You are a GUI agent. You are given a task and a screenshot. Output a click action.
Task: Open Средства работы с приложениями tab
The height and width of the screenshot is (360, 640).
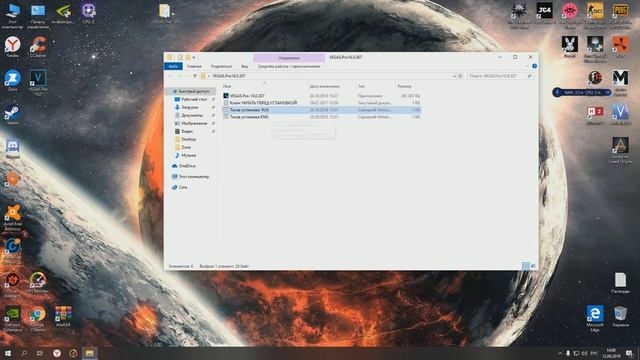point(289,66)
